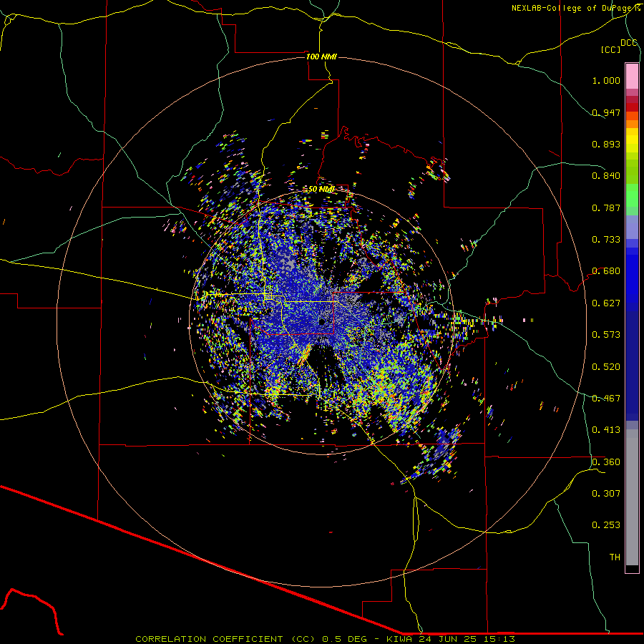644x644 pixels.
Task: Click the 0.787 color scale value
Action: (x=606, y=208)
